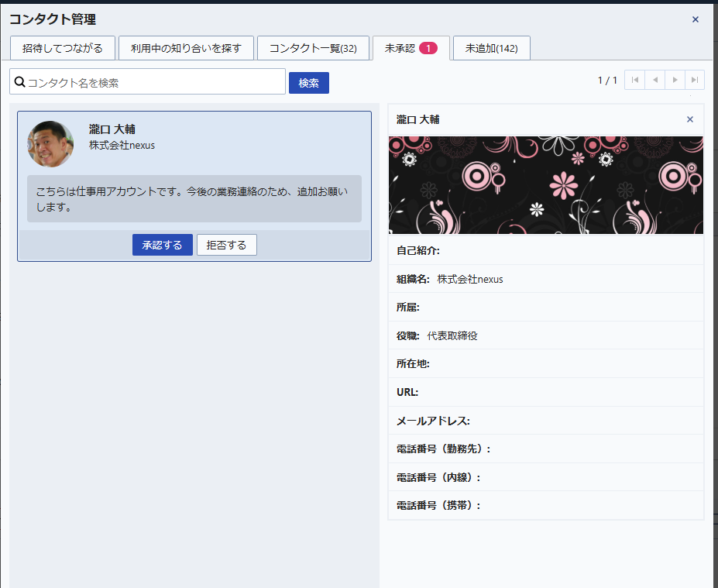Image resolution: width=718 pixels, height=588 pixels.
Task: Click the 瀧口 大輔 name in the request card
Action: [x=112, y=129]
